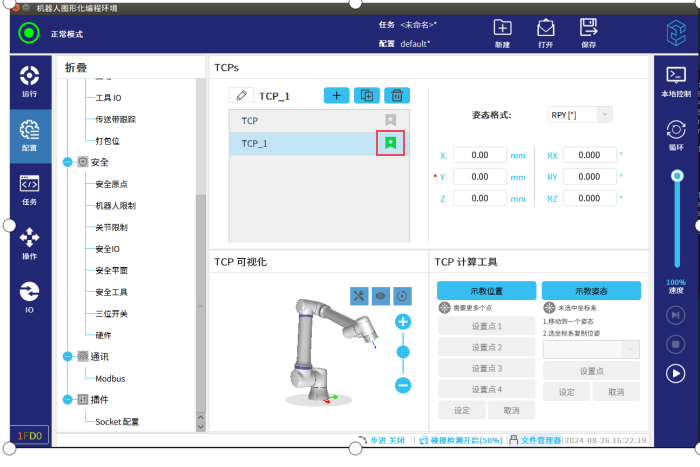The width and height of the screenshot is (700, 467).
Task: Delete the selected TCP with trash icon
Action: click(397, 95)
